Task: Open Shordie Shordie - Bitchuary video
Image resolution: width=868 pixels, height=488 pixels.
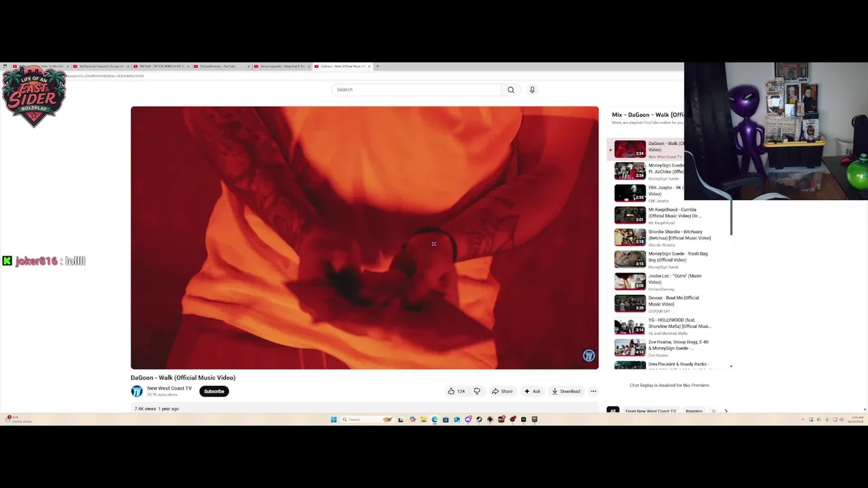Action: [x=679, y=235]
